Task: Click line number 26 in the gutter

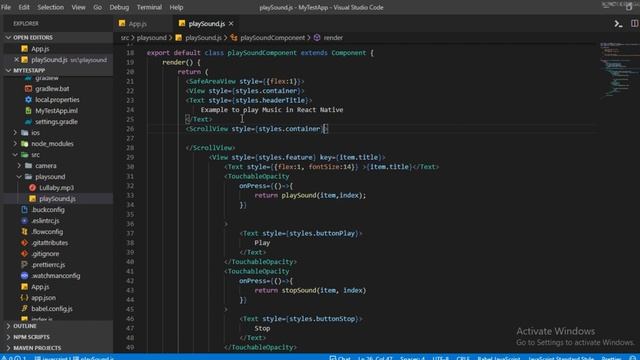Action: point(130,129)
